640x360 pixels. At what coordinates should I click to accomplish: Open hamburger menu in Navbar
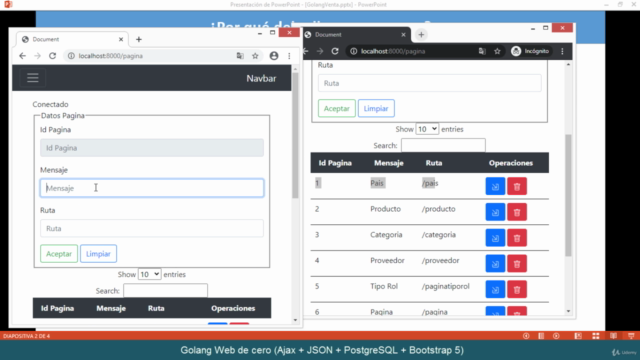pyautogui.click(x=33, y=78)
